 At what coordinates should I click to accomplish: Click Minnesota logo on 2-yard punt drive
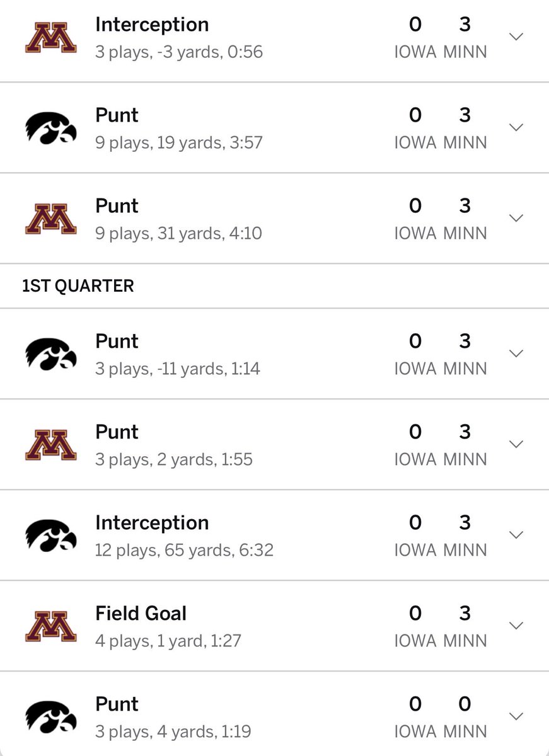click(x=51, y=445)
